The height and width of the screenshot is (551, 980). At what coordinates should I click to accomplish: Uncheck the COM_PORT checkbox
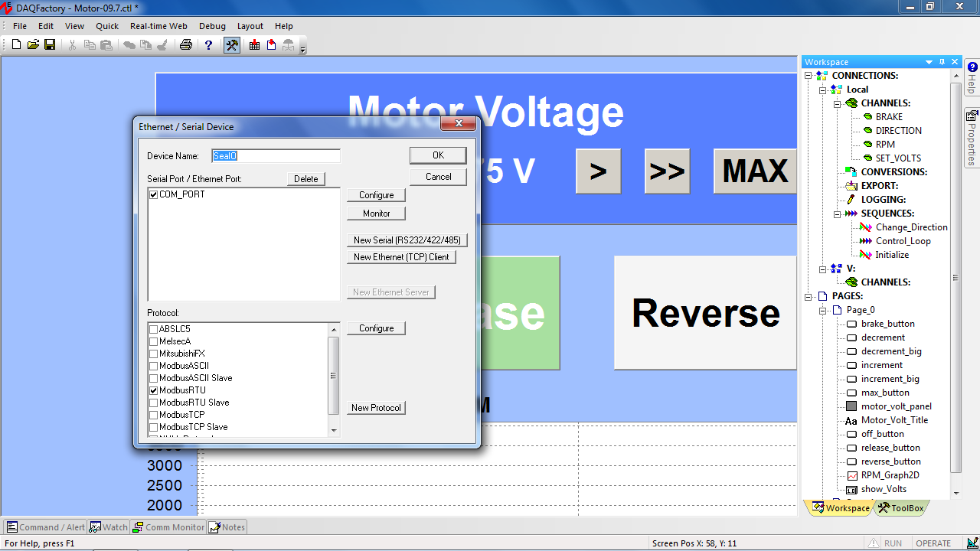tap(154, 195)
